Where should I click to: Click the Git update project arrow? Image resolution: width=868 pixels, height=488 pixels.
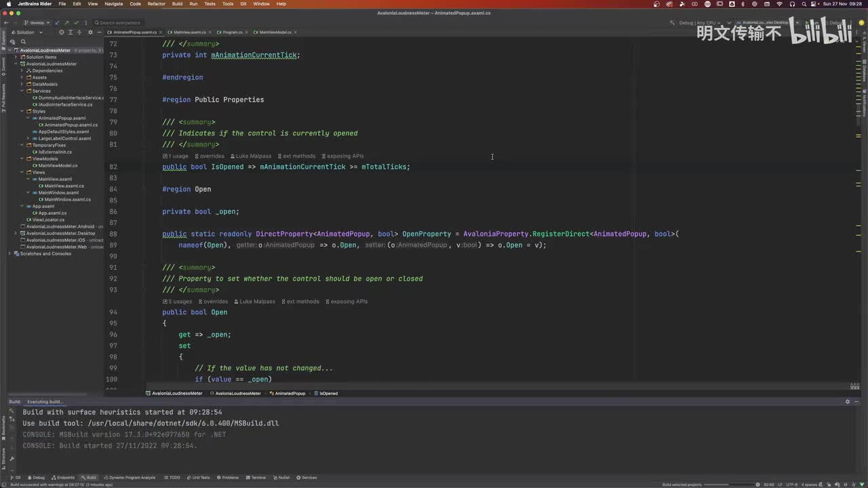click(58, 22)
